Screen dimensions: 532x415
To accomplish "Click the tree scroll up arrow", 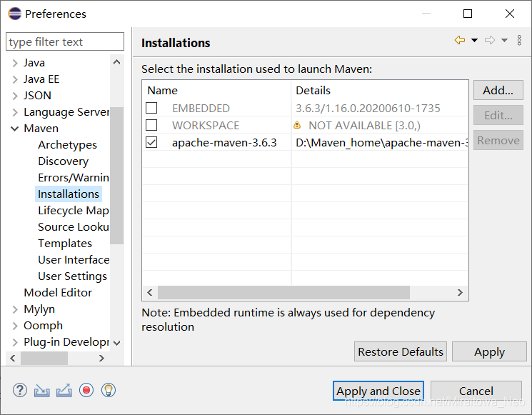I will pos(116,62).
